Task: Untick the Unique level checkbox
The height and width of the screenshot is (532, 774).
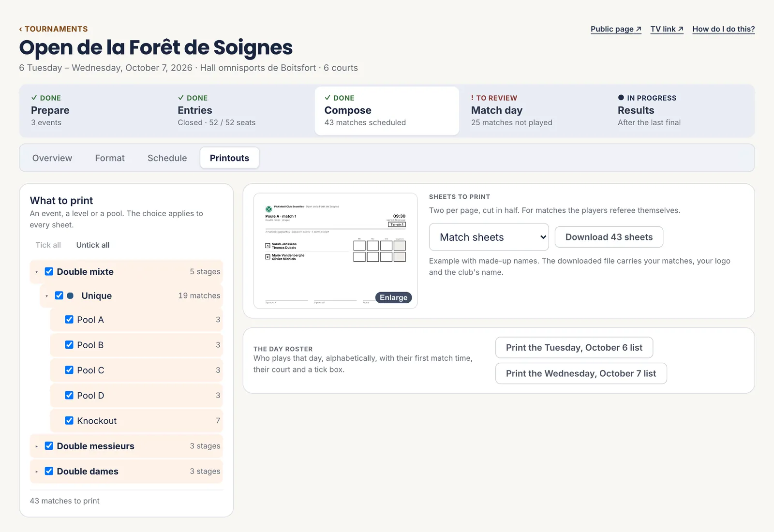Action: point(59,295)
